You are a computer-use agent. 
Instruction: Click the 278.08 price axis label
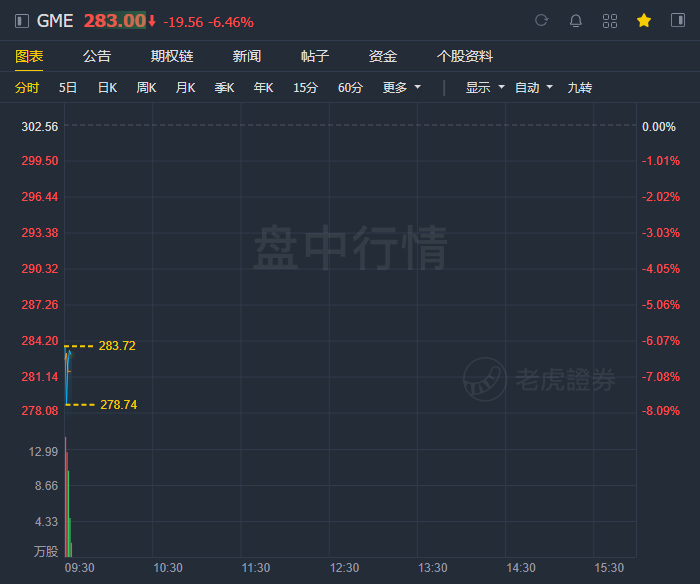pyautogui.click(x=40, y=411)
